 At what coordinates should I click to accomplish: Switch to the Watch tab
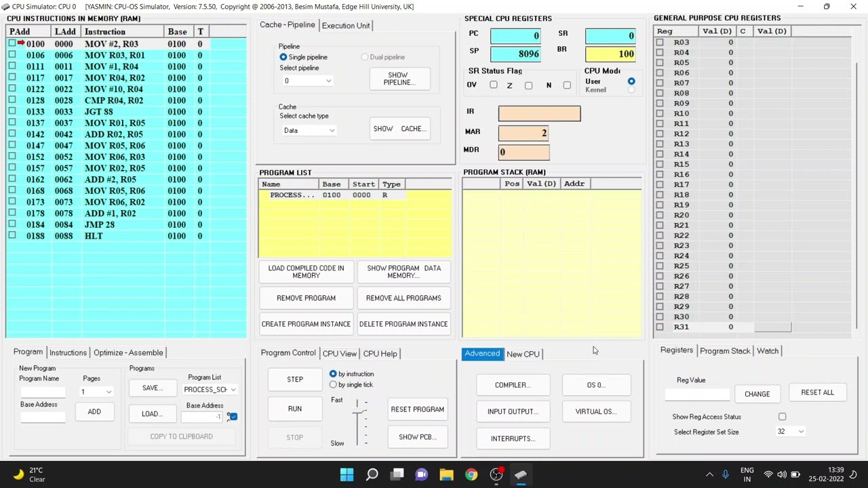[768, 351]
